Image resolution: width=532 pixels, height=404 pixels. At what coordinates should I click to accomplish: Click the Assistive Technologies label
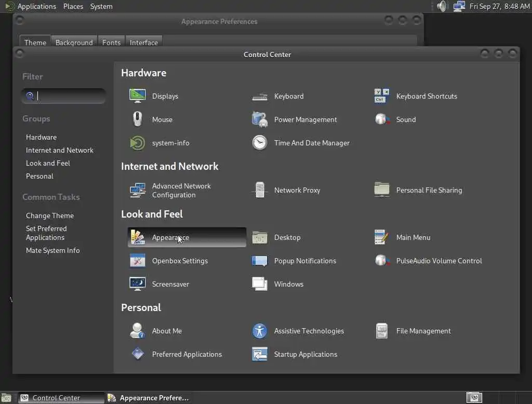pos(309,331)
